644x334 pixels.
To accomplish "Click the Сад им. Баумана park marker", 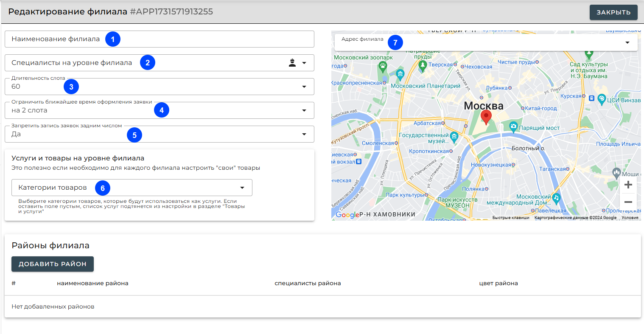I will coord(589,54).
